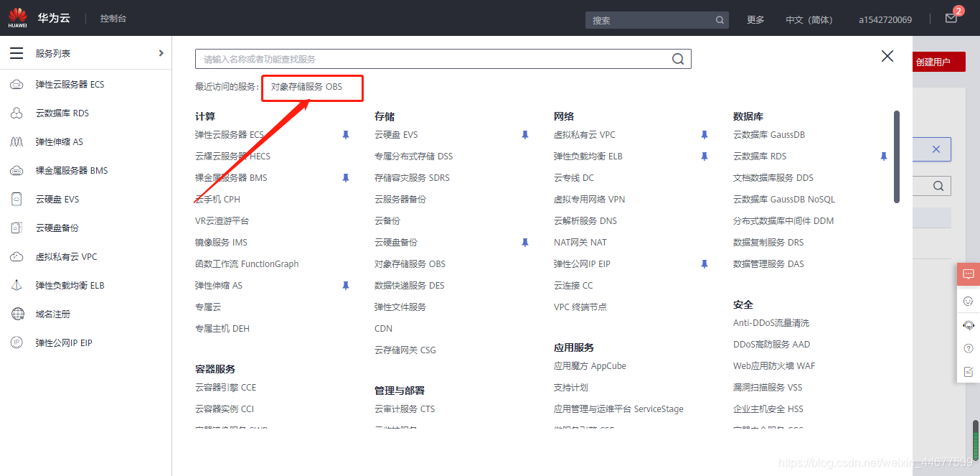
Task: Open 专属主机 DEH
Action: 222,329
